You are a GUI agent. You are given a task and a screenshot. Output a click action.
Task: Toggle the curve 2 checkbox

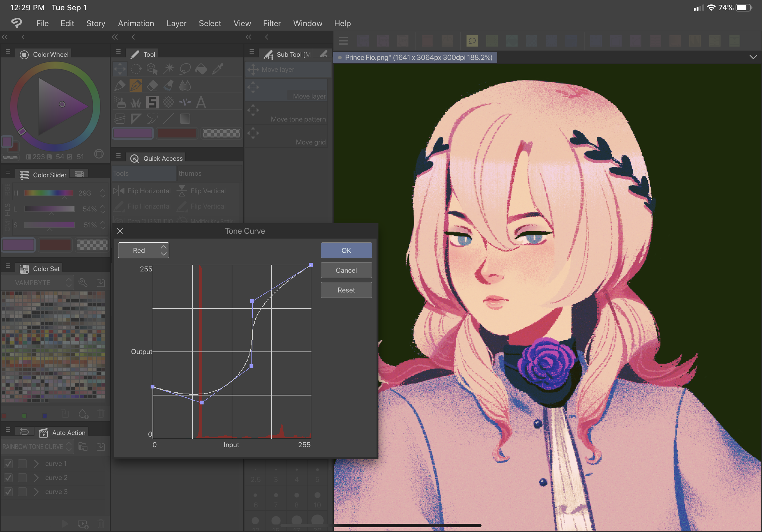pyautogui.click(x=8, y=477)
